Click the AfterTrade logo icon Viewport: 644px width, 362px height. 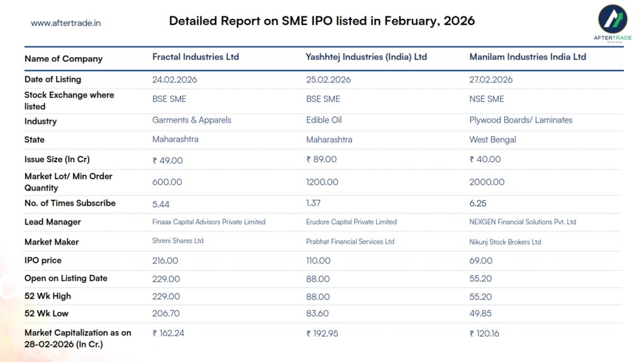coord(611,19)
